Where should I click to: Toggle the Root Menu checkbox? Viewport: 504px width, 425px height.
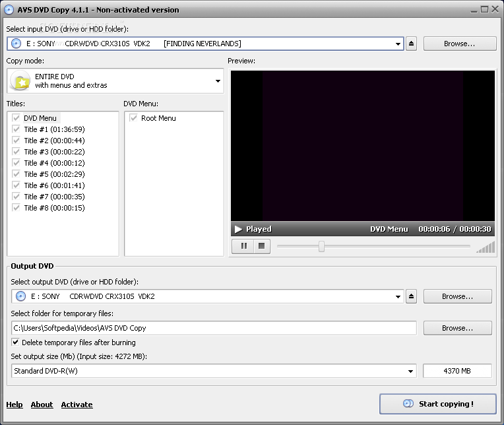click(x=133, y=118)
